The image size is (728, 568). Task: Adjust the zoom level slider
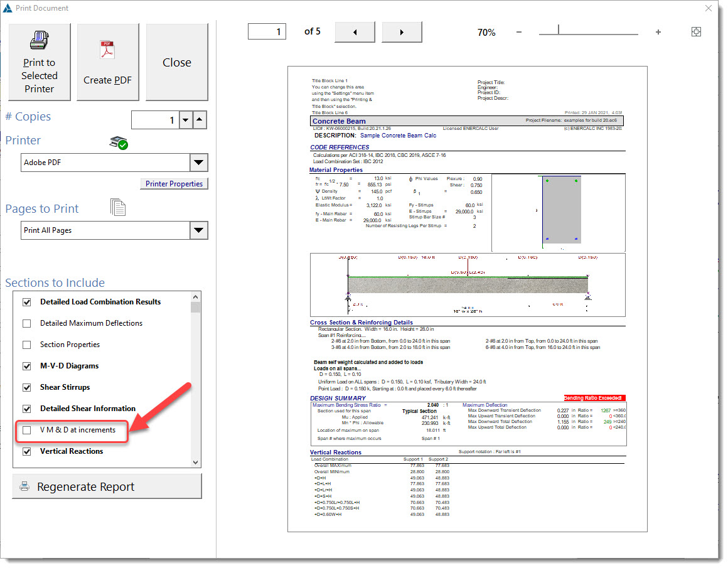click(x=559, y=31)
